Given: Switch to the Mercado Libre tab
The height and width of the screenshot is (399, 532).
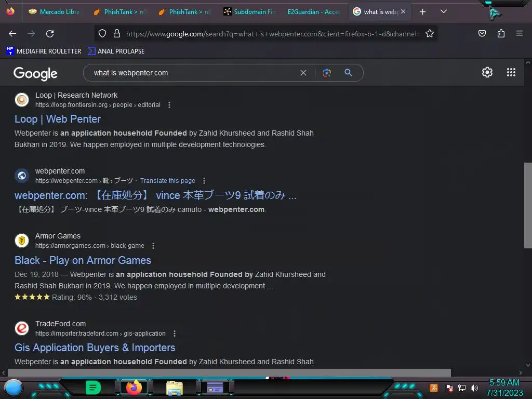Looking at the screenshot, I should (54, 12).
